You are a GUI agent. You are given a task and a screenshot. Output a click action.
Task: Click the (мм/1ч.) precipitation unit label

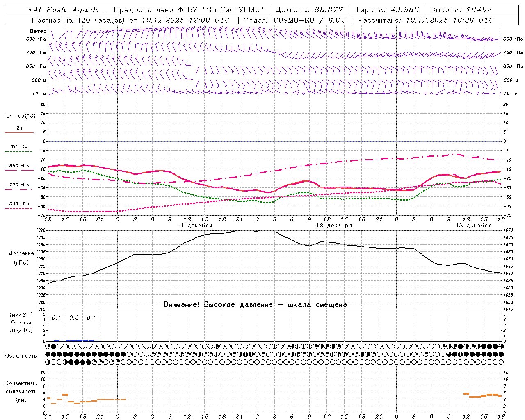click(x=21, y=330)
